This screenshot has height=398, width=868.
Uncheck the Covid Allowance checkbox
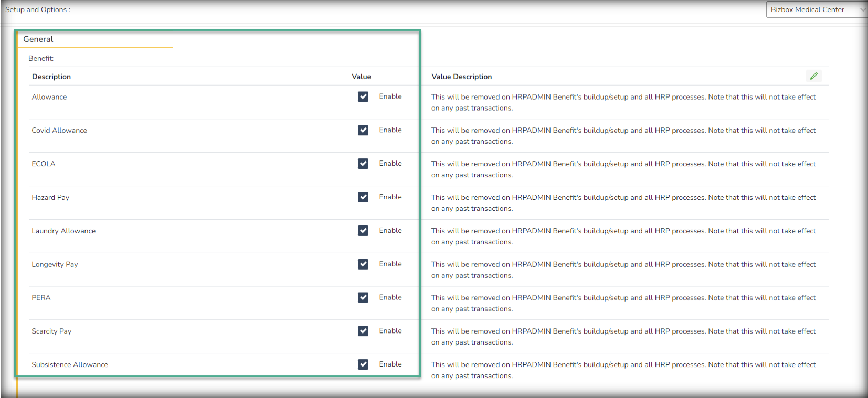coord(363,130)
